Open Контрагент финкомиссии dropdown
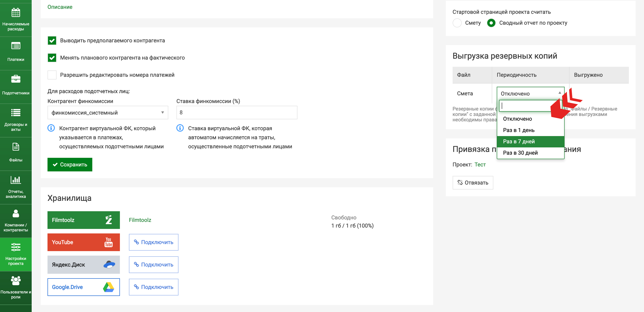This screenshot has height=312, width=644. 107,113
